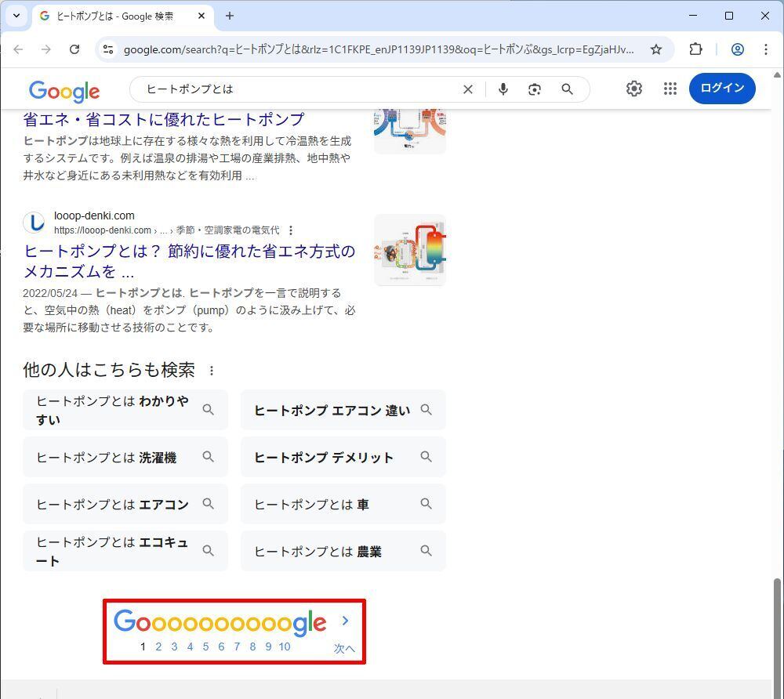Screen dimensions: 784x699
Task: Click the first result's heat pump thumbnail
Action: point(410,131)
